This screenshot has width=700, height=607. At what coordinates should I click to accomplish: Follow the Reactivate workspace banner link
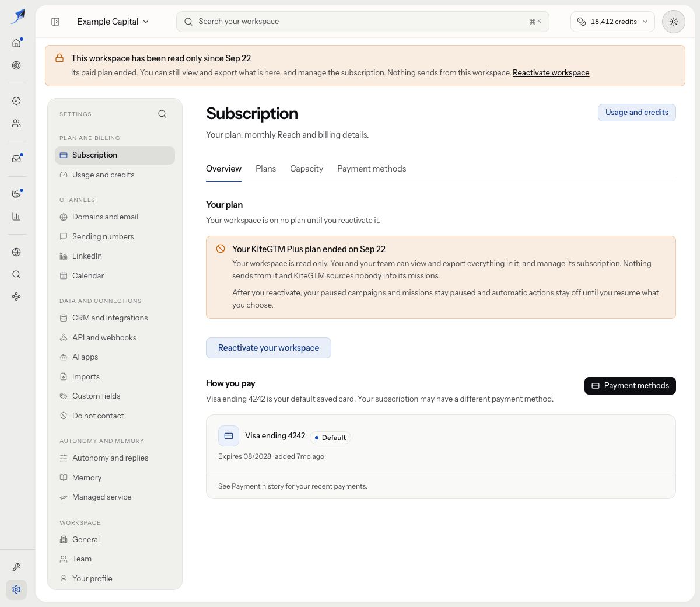tap(551, 73)
